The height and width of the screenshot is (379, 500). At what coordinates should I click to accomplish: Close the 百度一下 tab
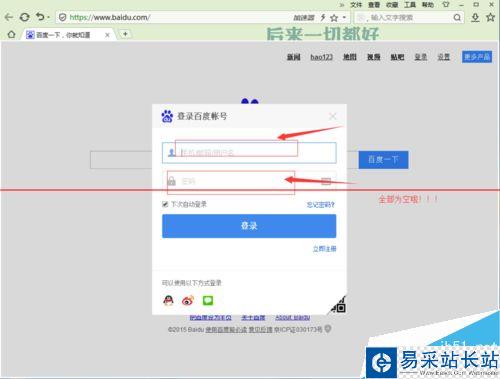(x=107, y=35)
